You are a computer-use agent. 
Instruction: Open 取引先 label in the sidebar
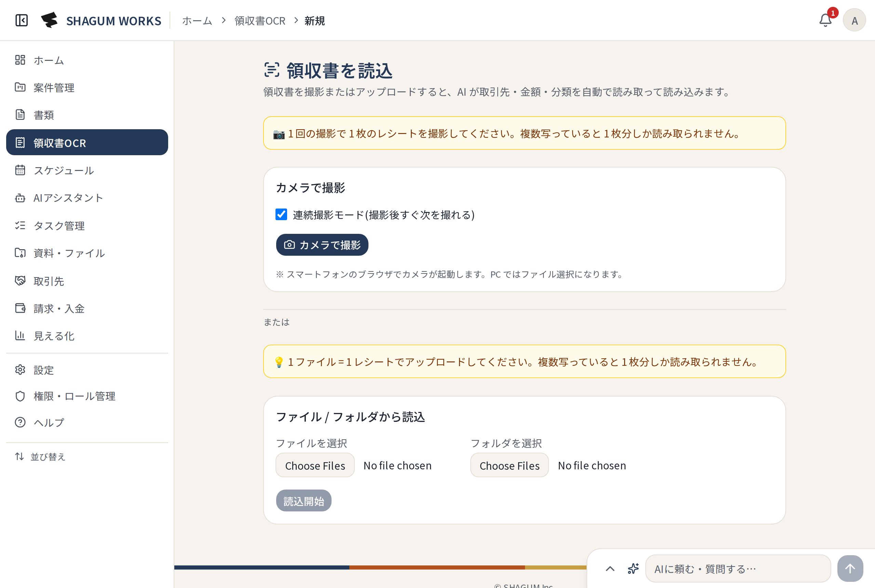pyautogui.click(x=49, y=281)
